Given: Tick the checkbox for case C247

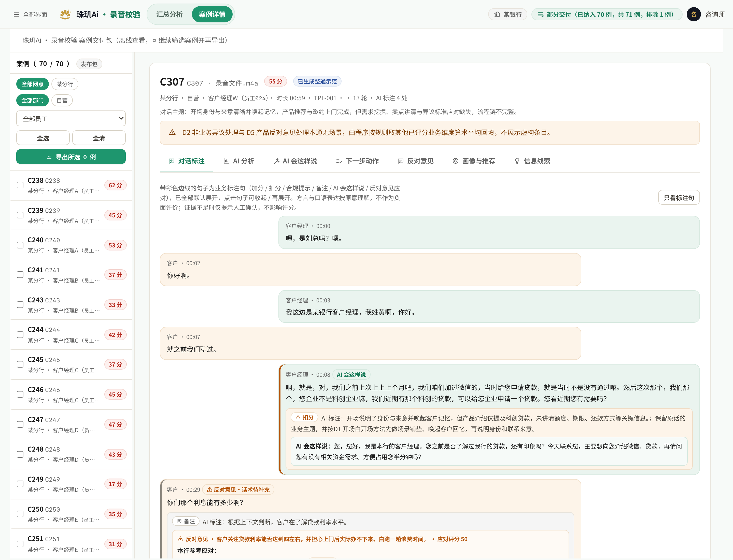Looking at the screenshot, I should 20,424.
